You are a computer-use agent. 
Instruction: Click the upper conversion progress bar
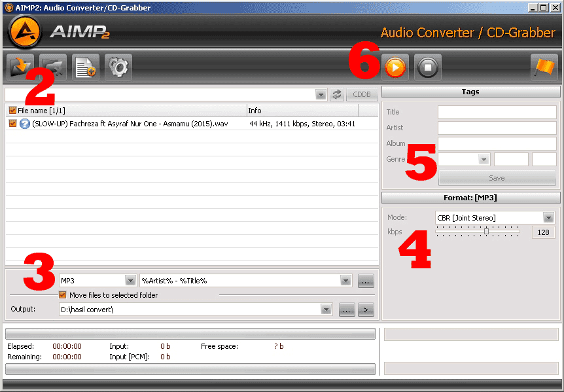point(190,334)
